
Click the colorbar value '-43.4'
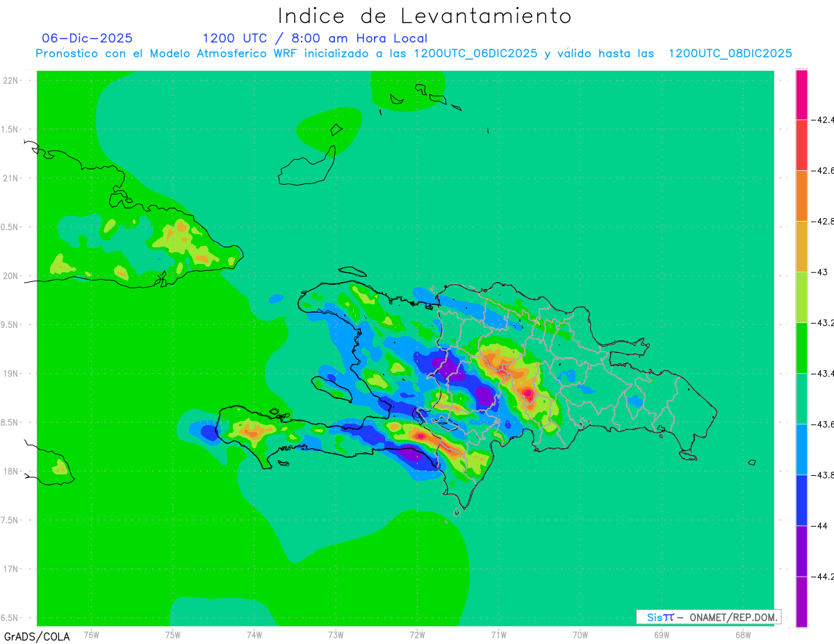click(823, 374)
